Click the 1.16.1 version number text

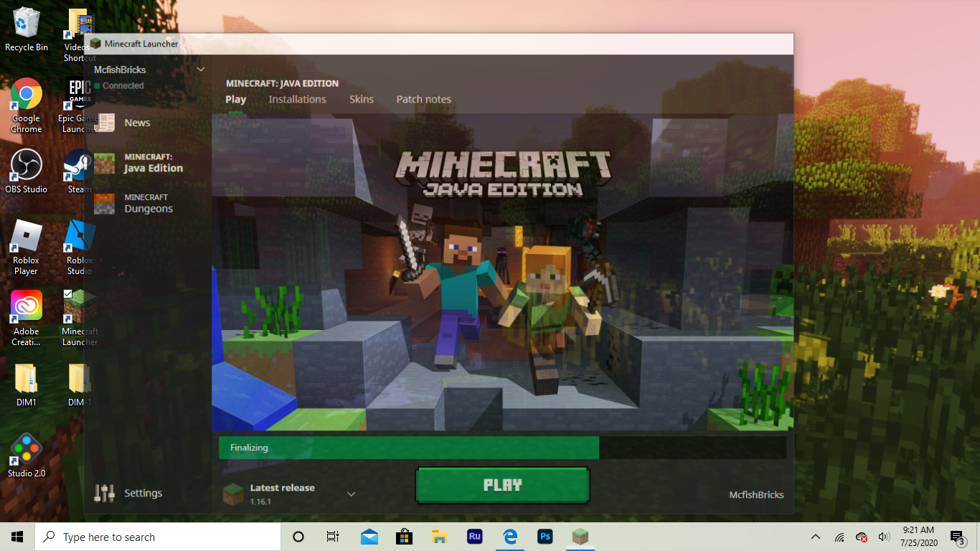260,501
